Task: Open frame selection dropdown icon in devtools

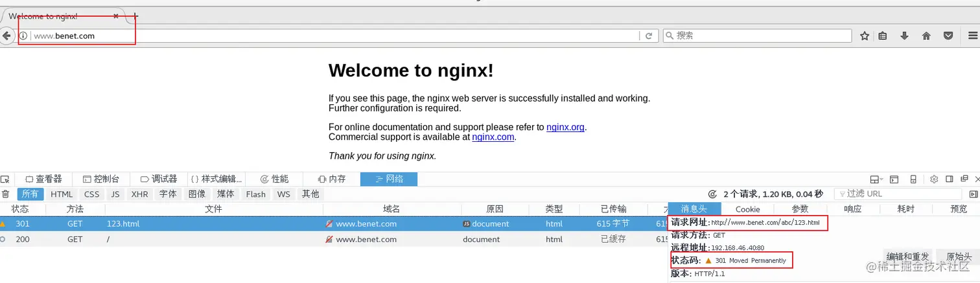Action: [876, 179]
